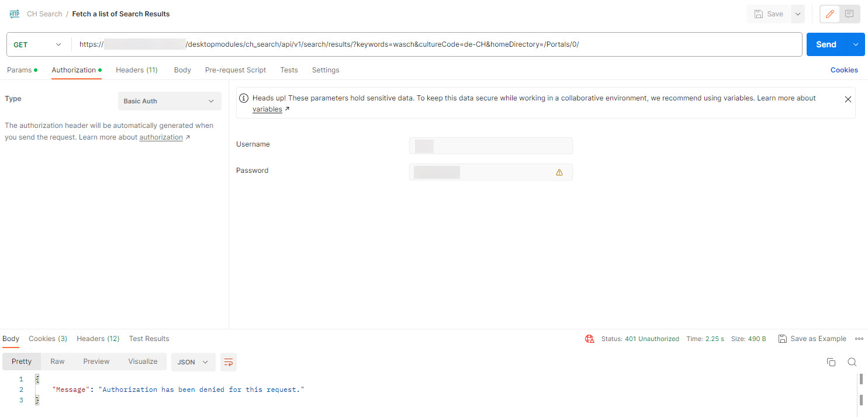Open the Tests tab
The width and height of the screenshot is (868, 417).
(x=289, y=70)
